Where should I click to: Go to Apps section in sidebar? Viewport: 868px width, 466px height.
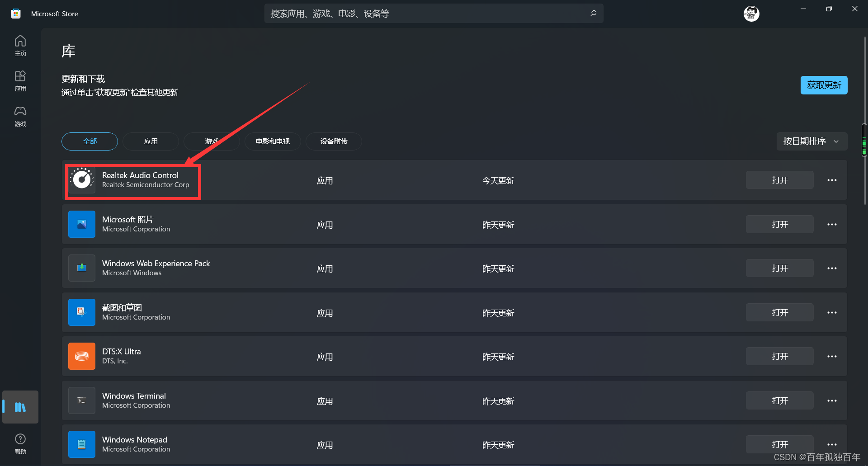tap(20, 81)
